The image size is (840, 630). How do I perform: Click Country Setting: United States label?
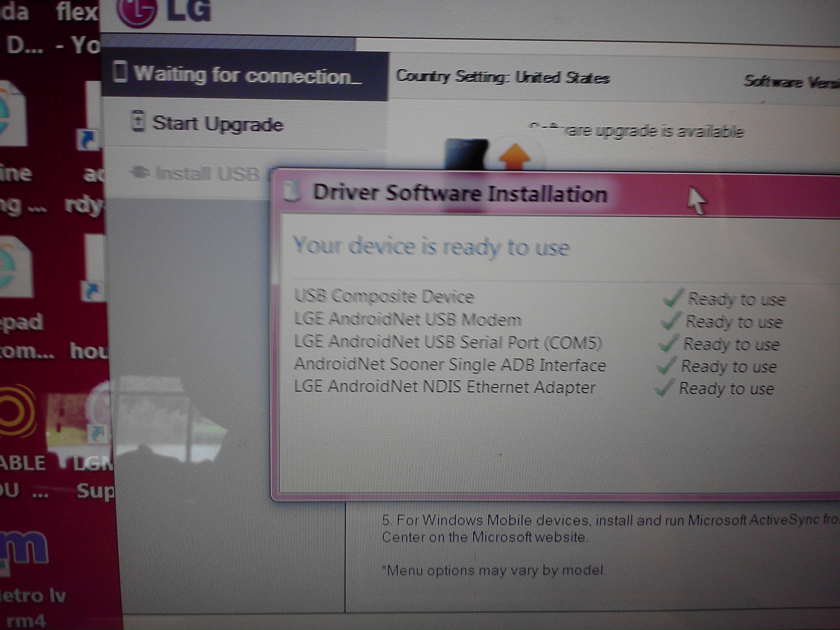[x=503, y=77]
